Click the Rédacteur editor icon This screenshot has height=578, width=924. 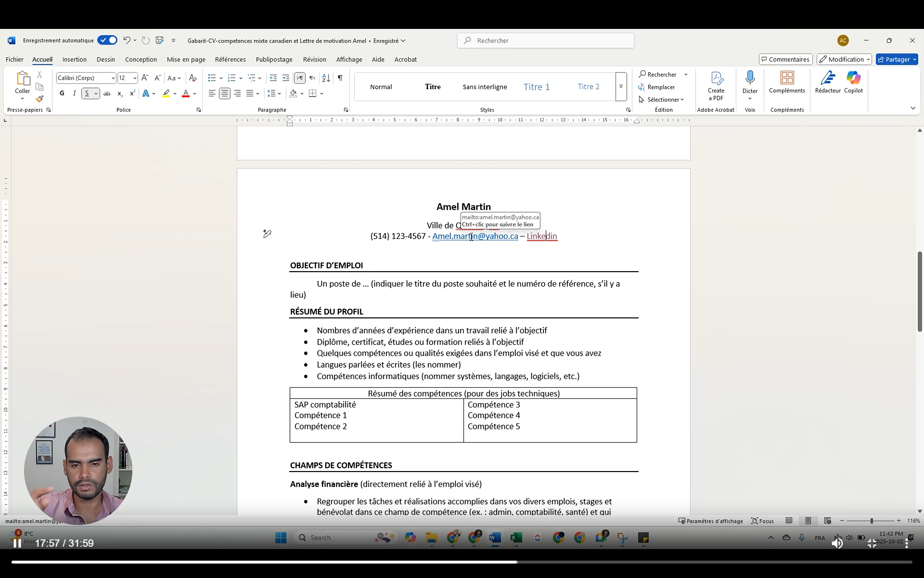click(828, 78)
